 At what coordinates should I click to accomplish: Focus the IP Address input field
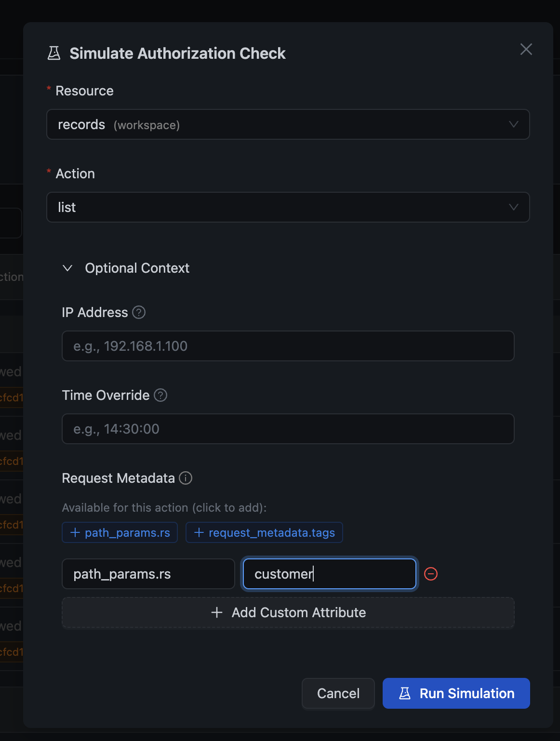[288, 346]
